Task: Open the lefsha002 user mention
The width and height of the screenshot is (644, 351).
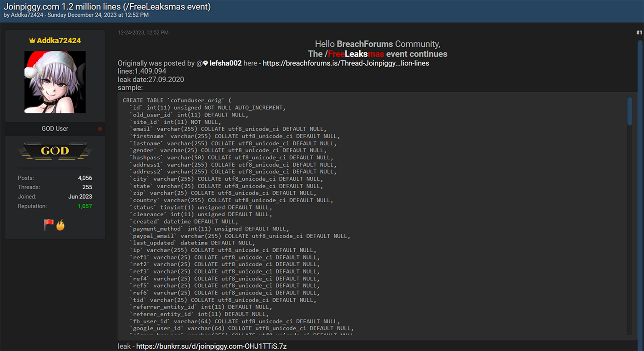Action: point(226,63)
